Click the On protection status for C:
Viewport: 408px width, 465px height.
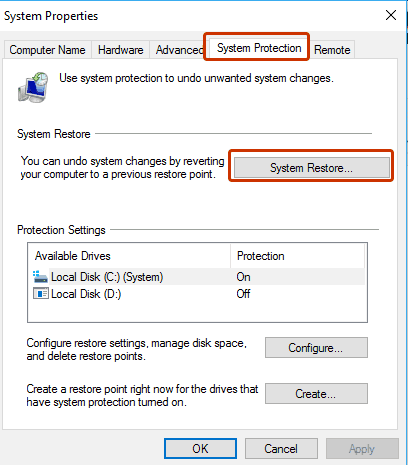[x=243, y=277]
